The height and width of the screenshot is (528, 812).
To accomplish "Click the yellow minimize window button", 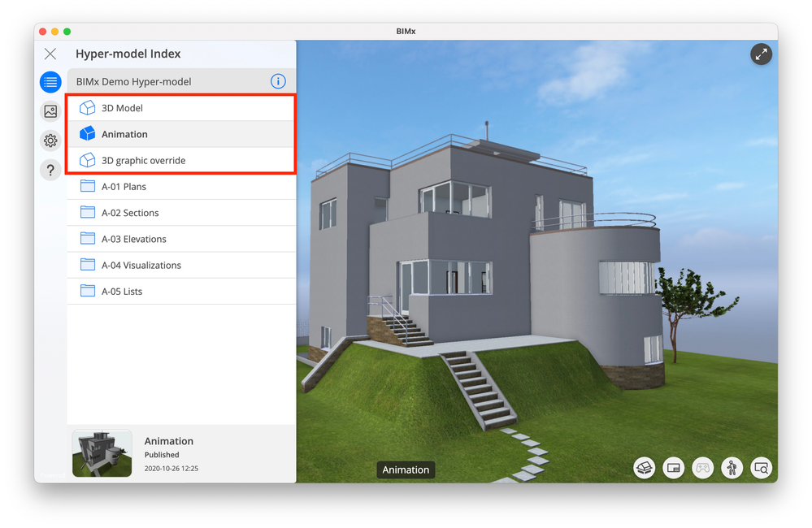I will pos(55,32).
